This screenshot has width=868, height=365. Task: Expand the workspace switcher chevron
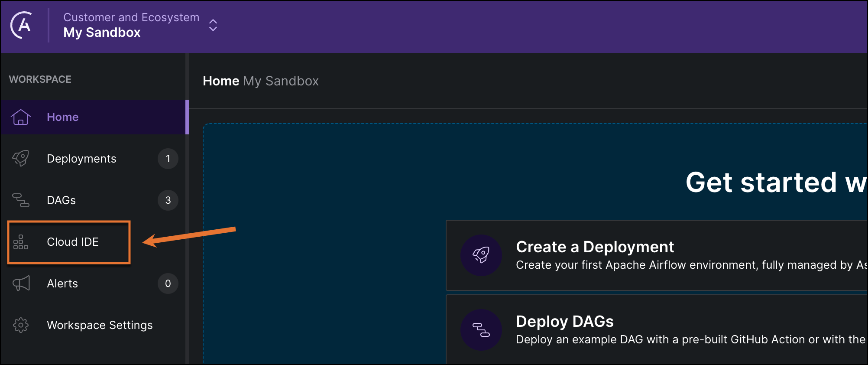(x=213, y=25)
